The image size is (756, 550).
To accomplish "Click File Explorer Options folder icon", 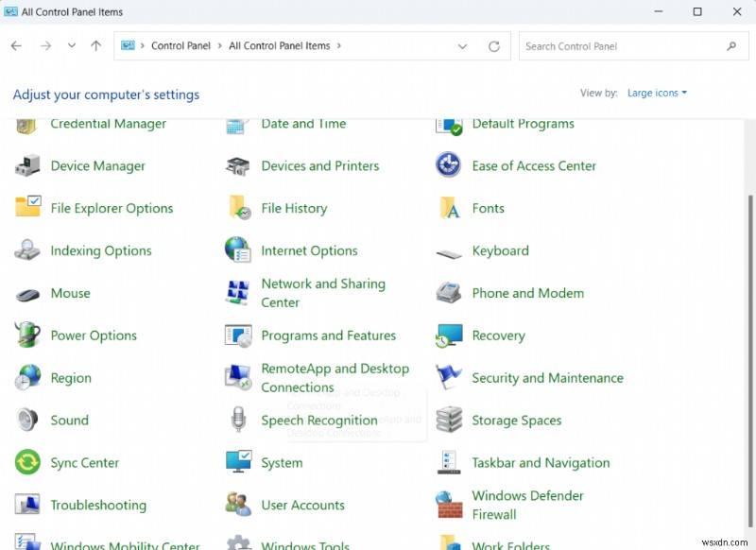I will click(x=28, y=207).
